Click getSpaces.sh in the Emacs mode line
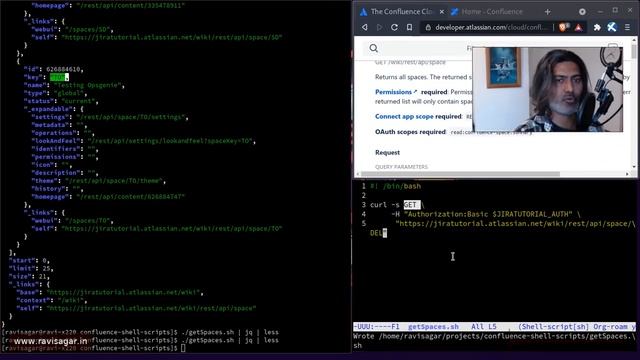The height and width of the screenshot is (360, 640). (433, 327)
